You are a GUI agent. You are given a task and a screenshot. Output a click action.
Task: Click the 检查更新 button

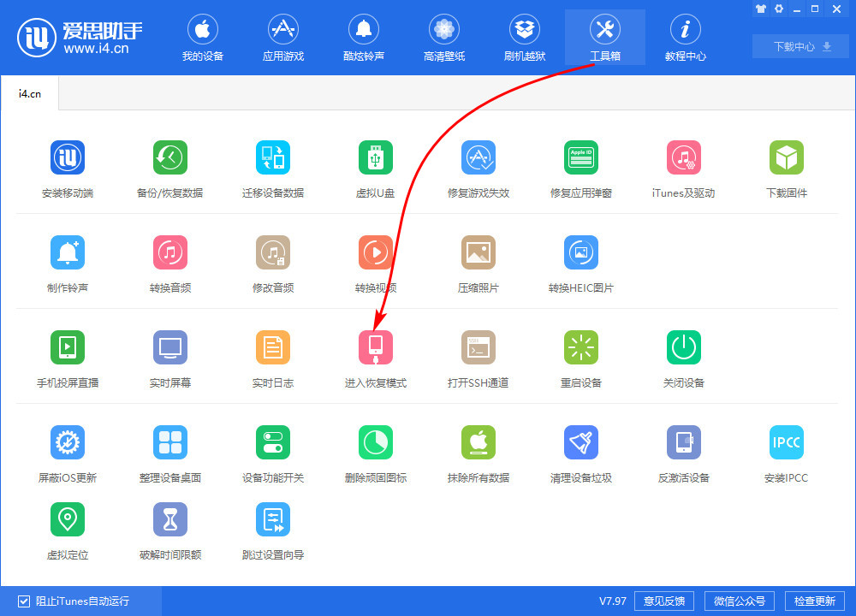pos(814,601)
